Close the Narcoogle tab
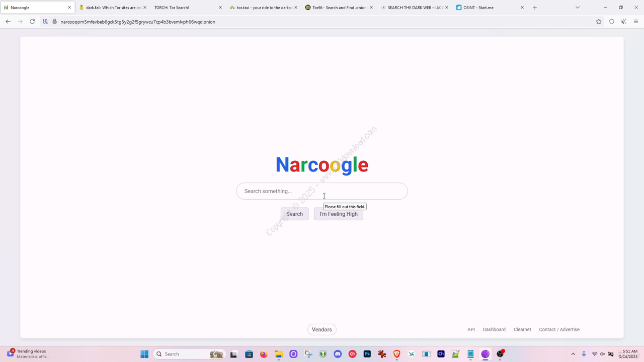Viewport: 644px width, 362px height. tap(69, 8)
